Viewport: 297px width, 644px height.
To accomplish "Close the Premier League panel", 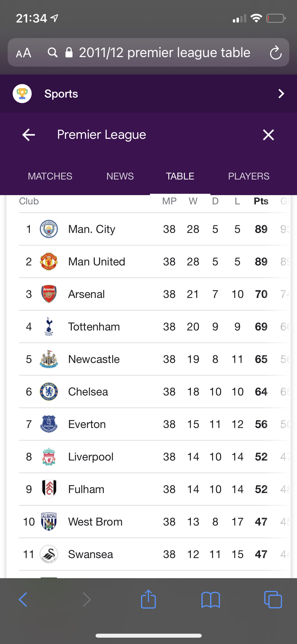I will (268, 135).
